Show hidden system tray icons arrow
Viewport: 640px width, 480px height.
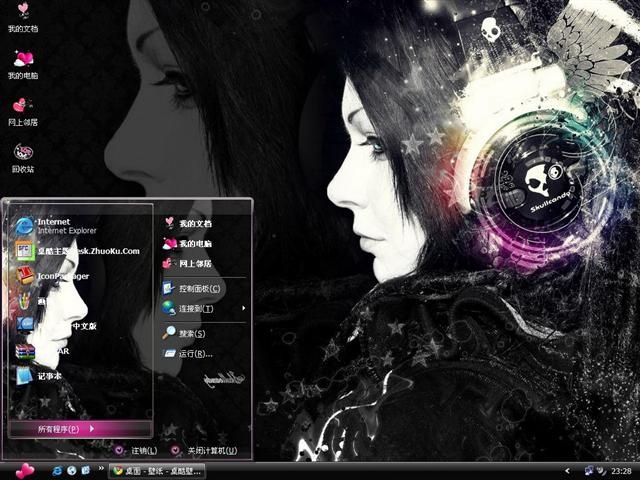coord(567,471)
